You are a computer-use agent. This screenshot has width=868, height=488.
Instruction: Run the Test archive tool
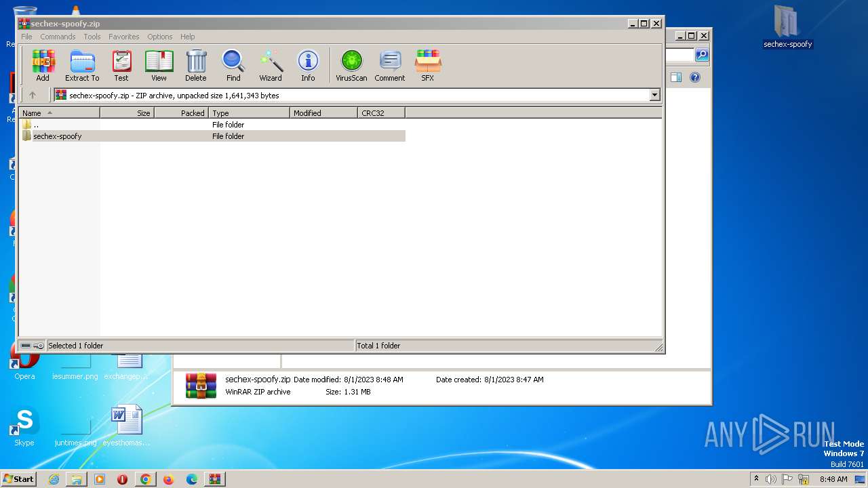click(x=121, y=66)
